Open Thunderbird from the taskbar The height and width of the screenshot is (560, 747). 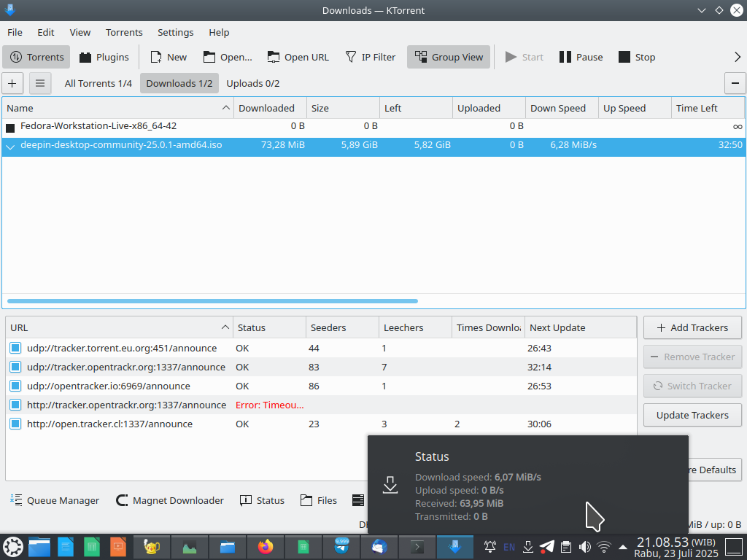click(x=379, y=547)
